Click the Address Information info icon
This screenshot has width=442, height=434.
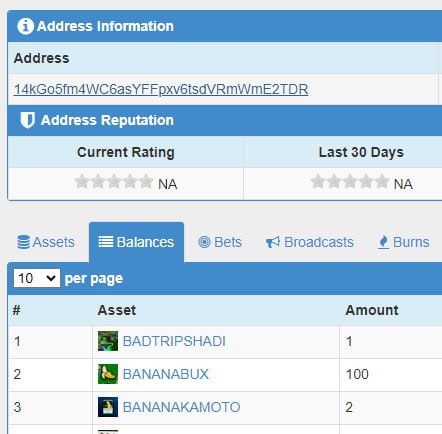pyautogui.click(x=25, y=26)
